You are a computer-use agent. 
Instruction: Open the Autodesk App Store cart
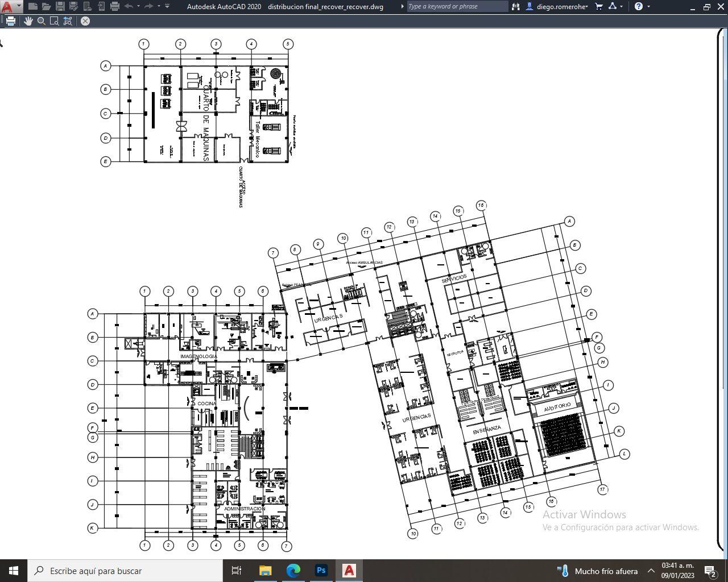pos(599,7)
